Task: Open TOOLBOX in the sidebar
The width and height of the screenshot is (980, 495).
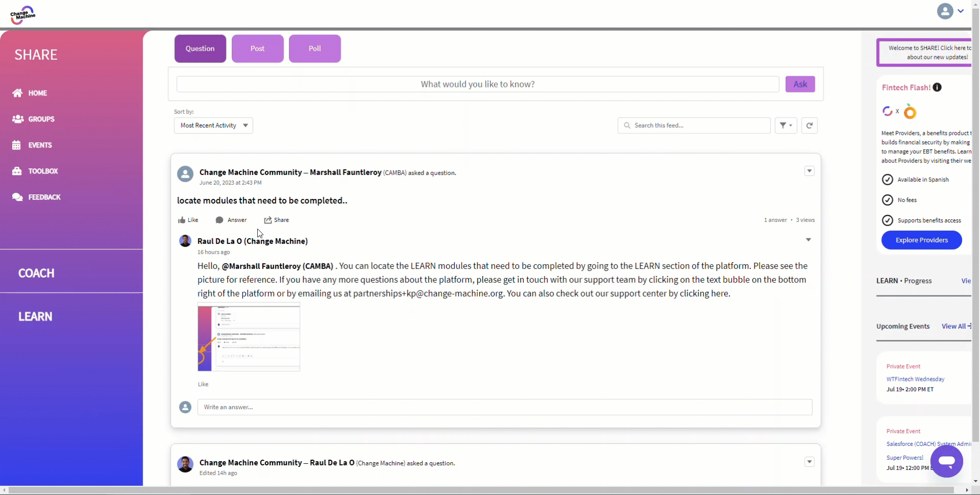Action: (x=35, y=171)
